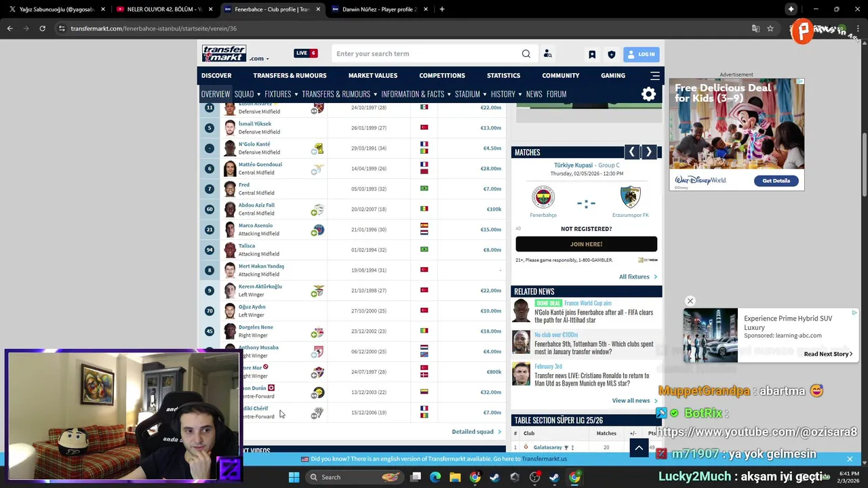868x488 pixels.
Task: Select the OVERVIEW tab
Action: tap(216, 94)
